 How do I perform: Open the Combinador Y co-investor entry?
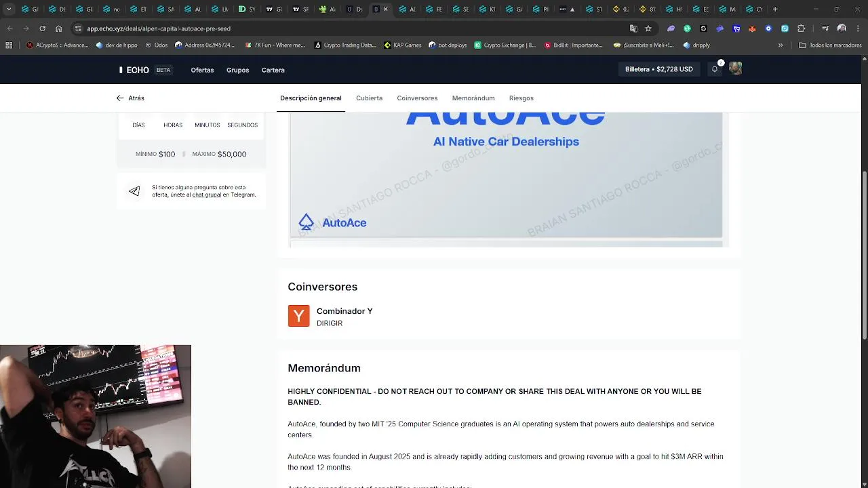[x=331, y=317]
